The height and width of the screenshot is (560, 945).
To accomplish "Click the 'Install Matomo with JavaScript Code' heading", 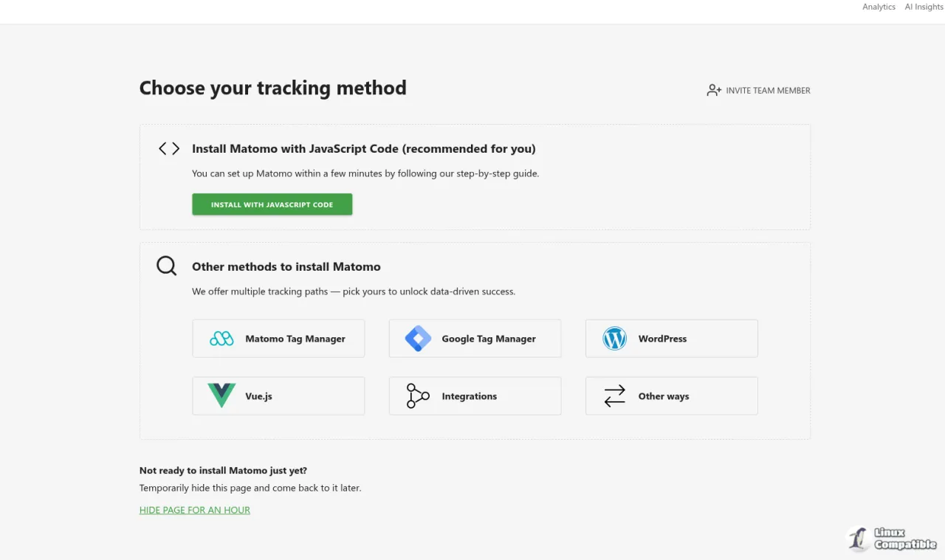I will [364, 148].
